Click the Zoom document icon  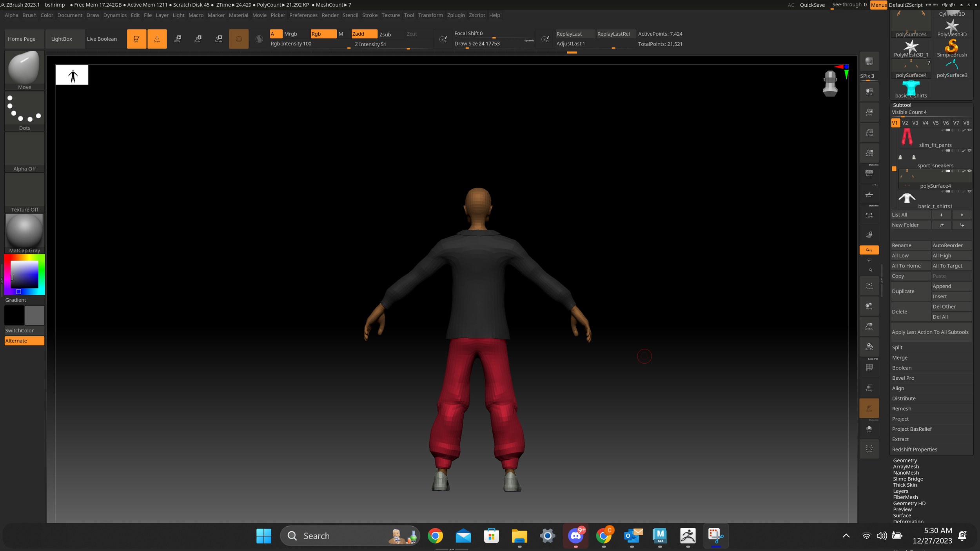[869, 112]
